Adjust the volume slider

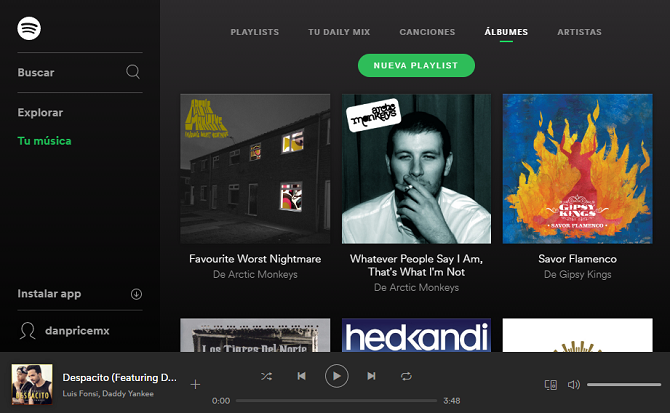point(623,384)
